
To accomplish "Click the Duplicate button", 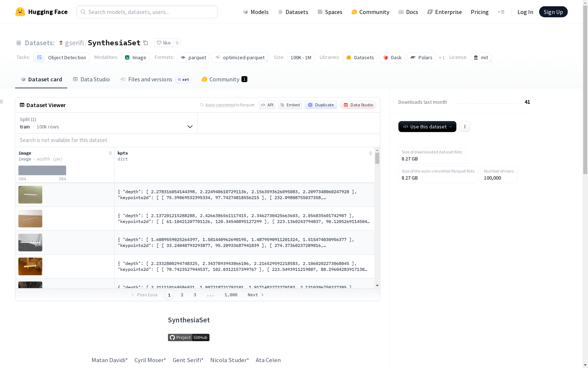I will coord(321,105).
